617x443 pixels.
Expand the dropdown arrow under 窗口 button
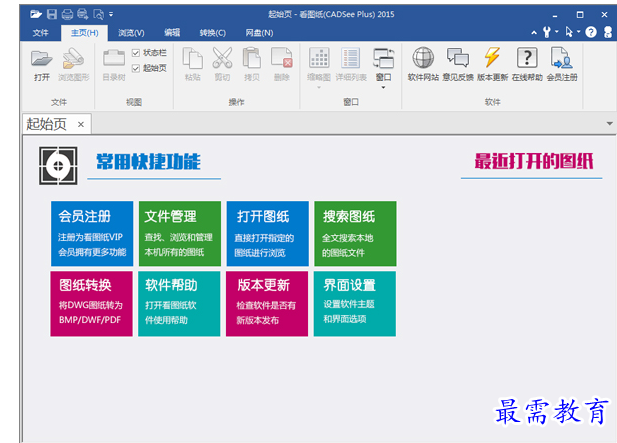[384, 87]
